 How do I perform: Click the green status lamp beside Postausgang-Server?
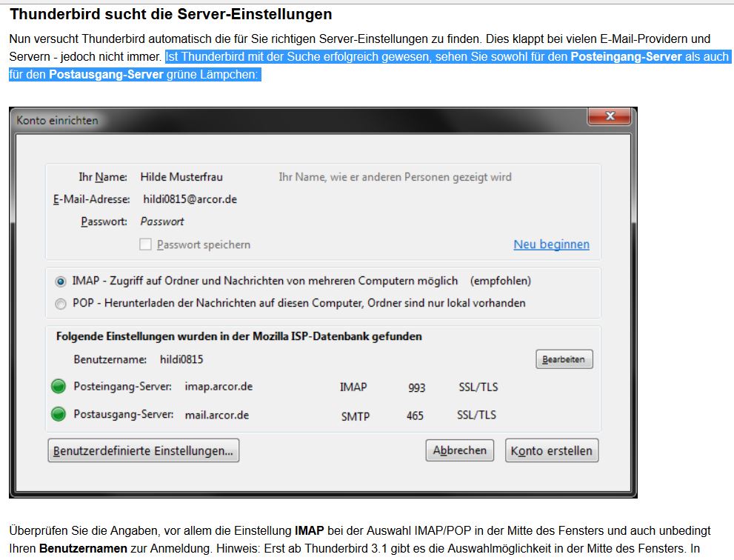pos(59,414)
